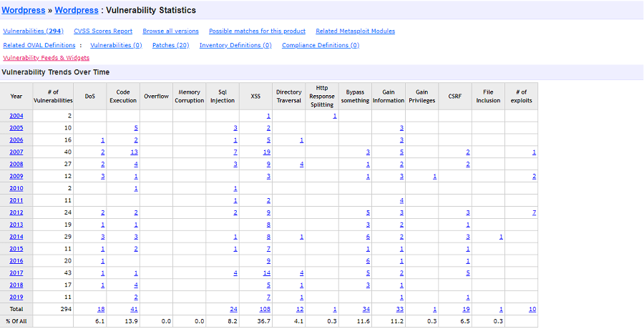Open the Vulnerabilities (294) link
This screenshot has height=329, width=644.
(x=33, y=31)
